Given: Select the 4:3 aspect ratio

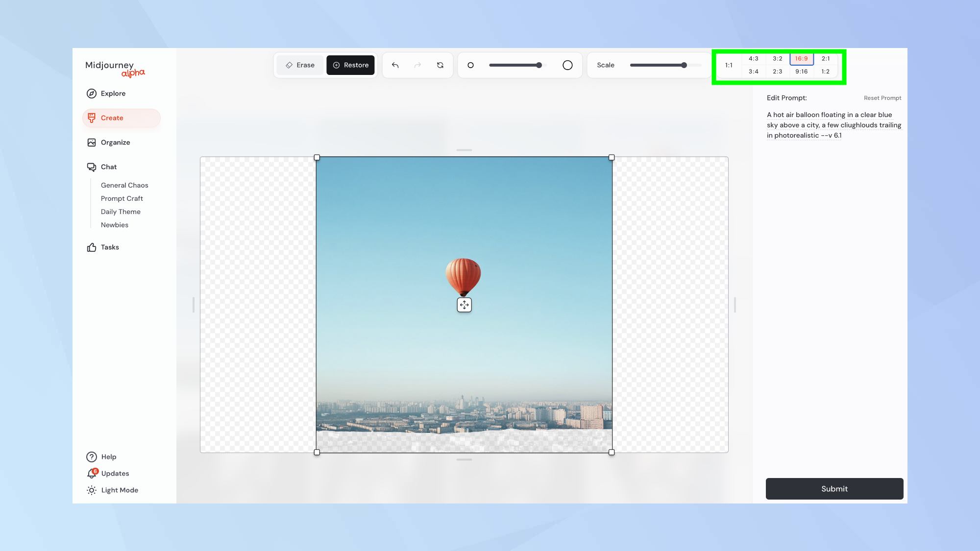Looking at the screenshot, I should click(753, 59).
